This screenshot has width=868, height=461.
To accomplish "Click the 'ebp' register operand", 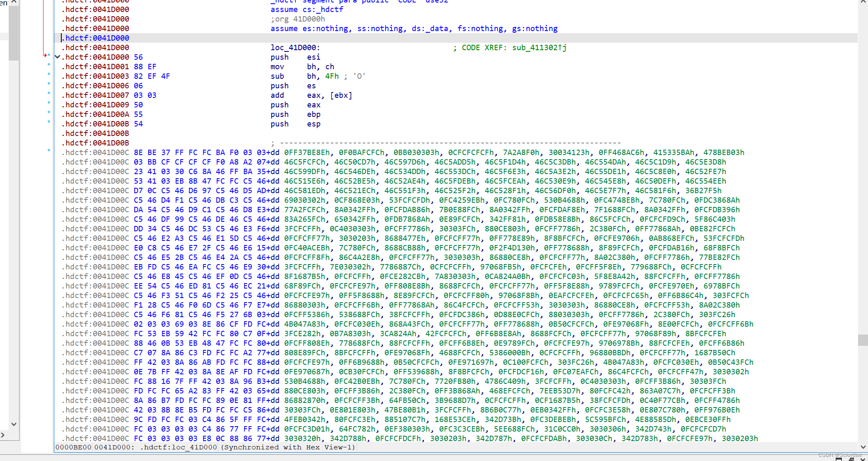I will [x=314, y=114].
